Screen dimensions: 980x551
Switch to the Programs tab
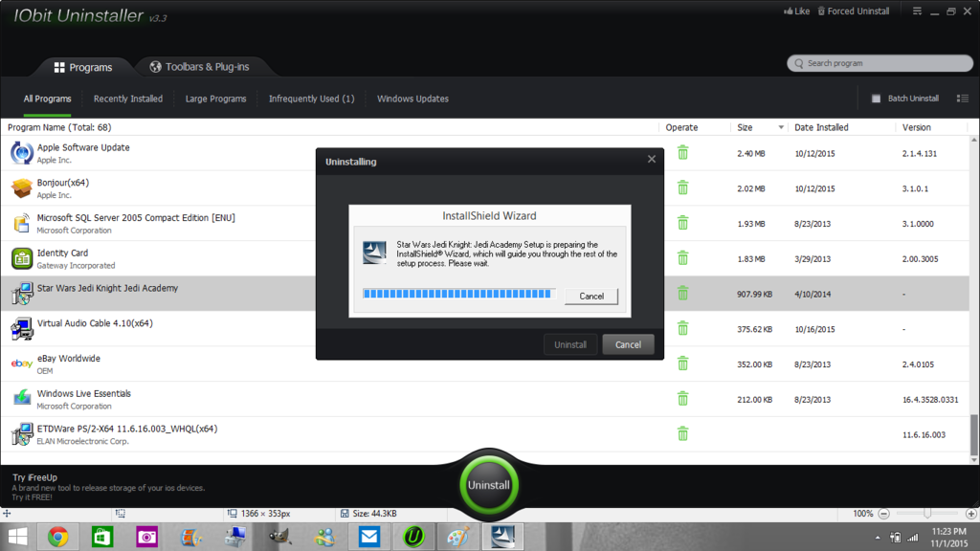[83, 67]
